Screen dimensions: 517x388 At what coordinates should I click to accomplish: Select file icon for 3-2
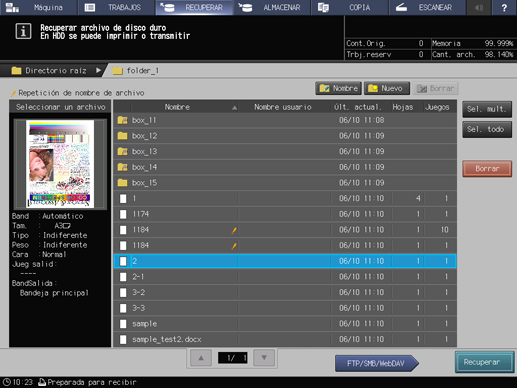[x=123, y=293]
